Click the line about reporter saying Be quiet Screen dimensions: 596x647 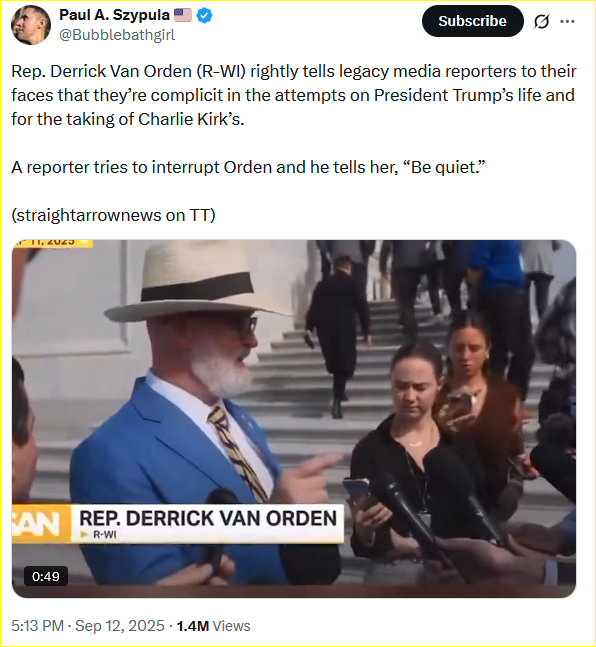click(248, 168)
